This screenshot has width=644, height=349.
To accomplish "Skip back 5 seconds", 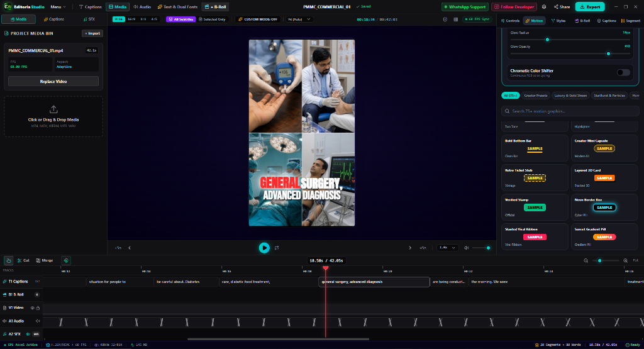I will tap(118, 248).
